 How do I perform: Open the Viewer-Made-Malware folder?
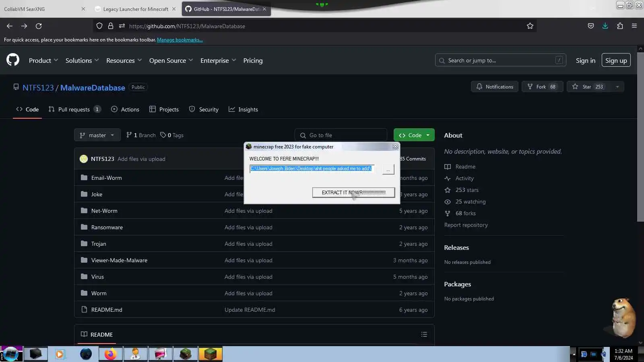(x=119, y=260)
